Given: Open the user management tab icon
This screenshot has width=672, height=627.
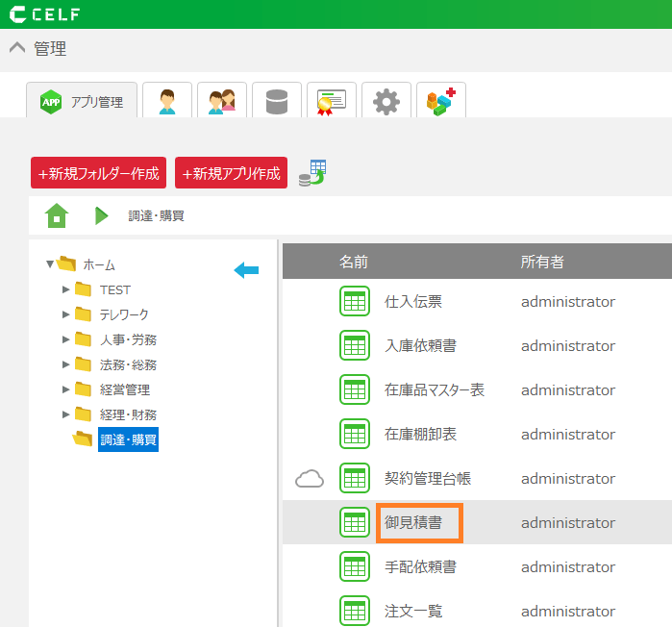Looking at the screenshot, I should click(167, 101).
